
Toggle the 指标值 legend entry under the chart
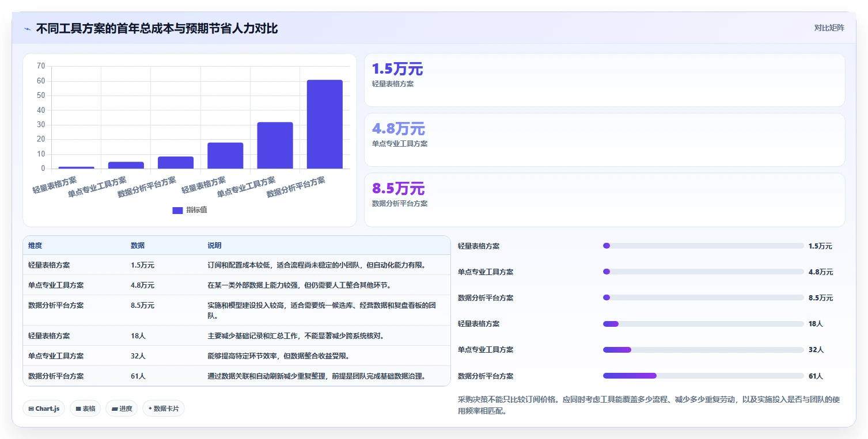pos(190,210)
